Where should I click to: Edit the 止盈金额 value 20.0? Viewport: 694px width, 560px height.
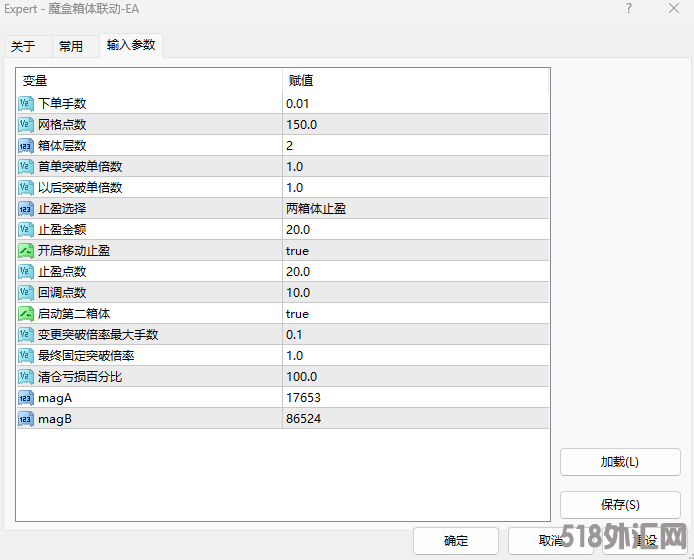[x=416, y=230]
